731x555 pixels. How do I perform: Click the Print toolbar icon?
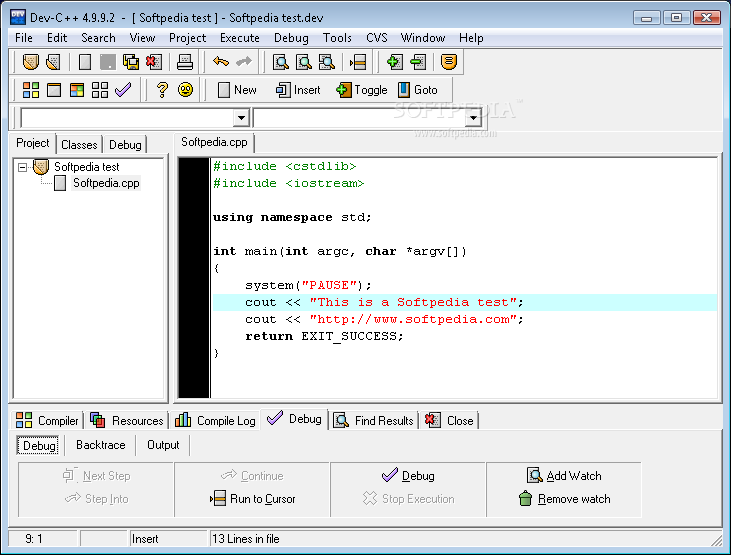185,62
